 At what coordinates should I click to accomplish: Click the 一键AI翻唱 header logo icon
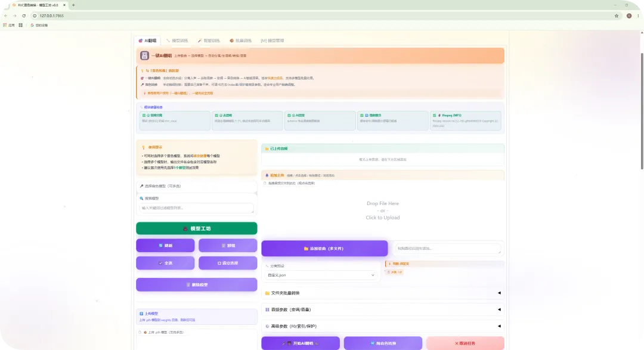pyautogui.click(x=144, y=56)
